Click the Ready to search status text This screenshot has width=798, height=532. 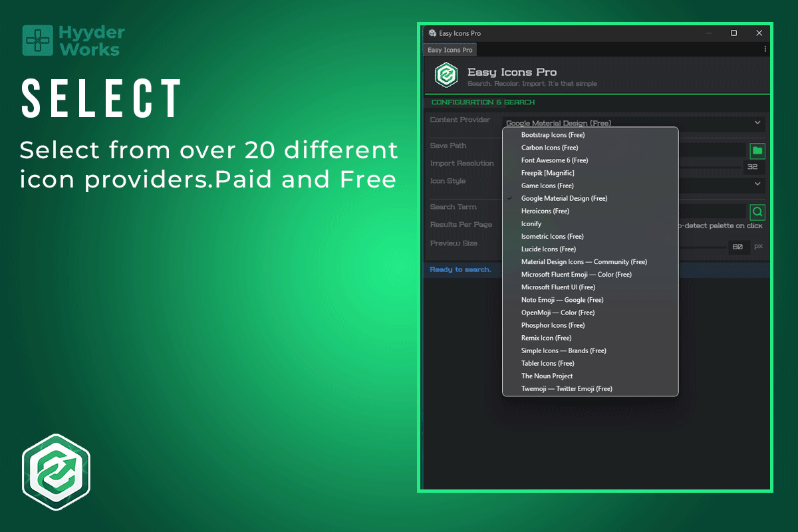(460, 269)
